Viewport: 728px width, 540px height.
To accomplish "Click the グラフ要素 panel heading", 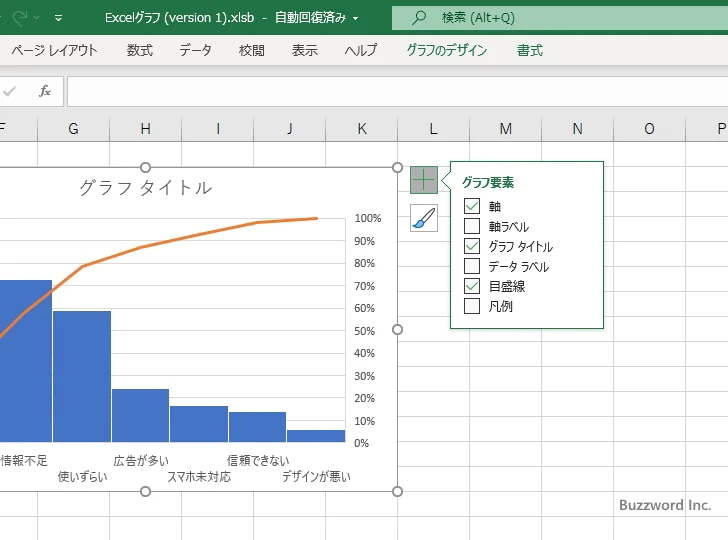I will pyautogui.click(x=488, y=182).
